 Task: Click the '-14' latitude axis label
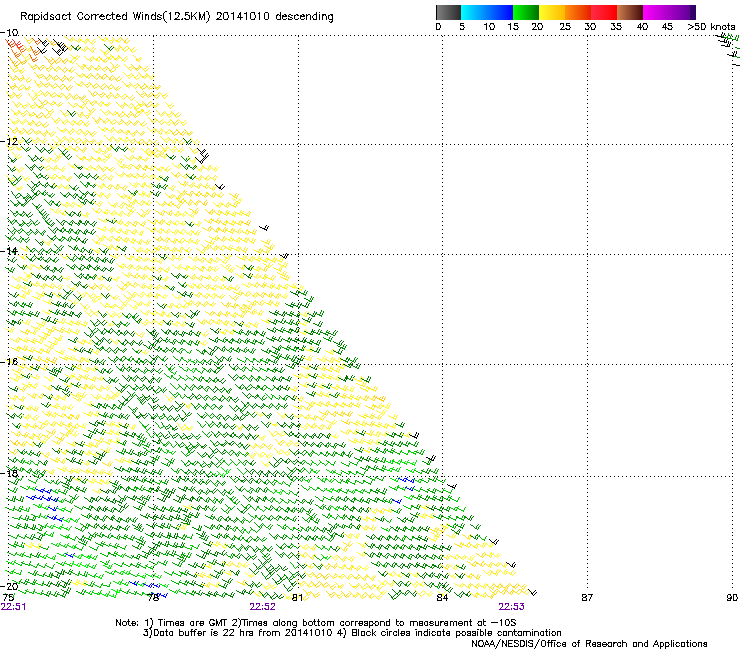coord(9,251)
